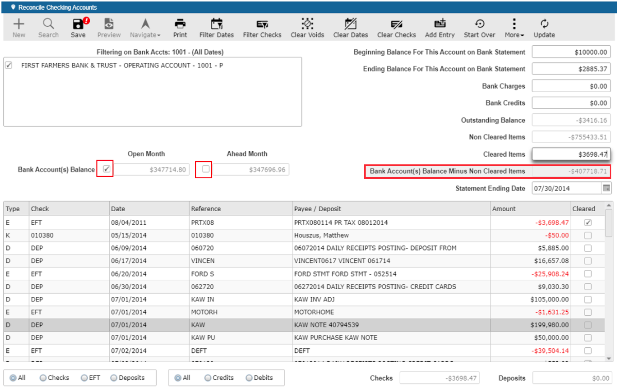Click the Bank Credits field
Viewport: 617px width, 391px height.
click(571, 103)
